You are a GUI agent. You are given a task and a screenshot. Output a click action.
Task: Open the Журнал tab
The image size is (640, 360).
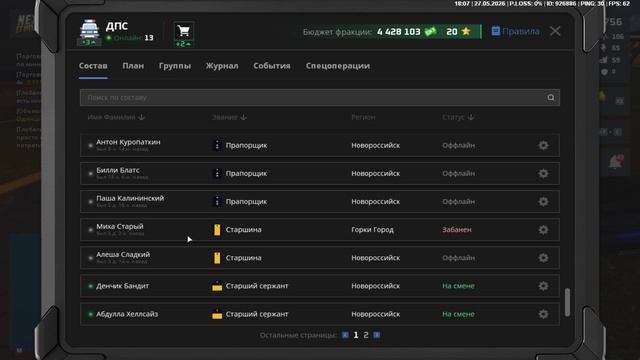pos(222,66)
